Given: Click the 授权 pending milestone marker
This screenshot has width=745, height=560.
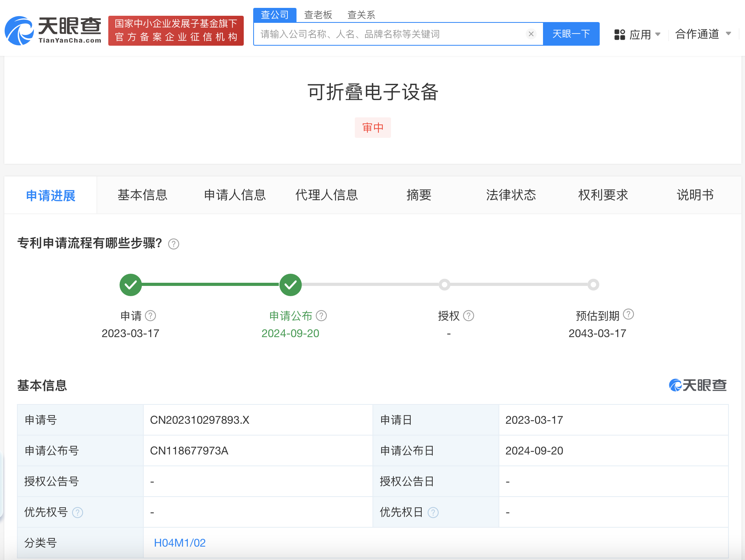Looking at the screenshot, I should pos(445,285).
